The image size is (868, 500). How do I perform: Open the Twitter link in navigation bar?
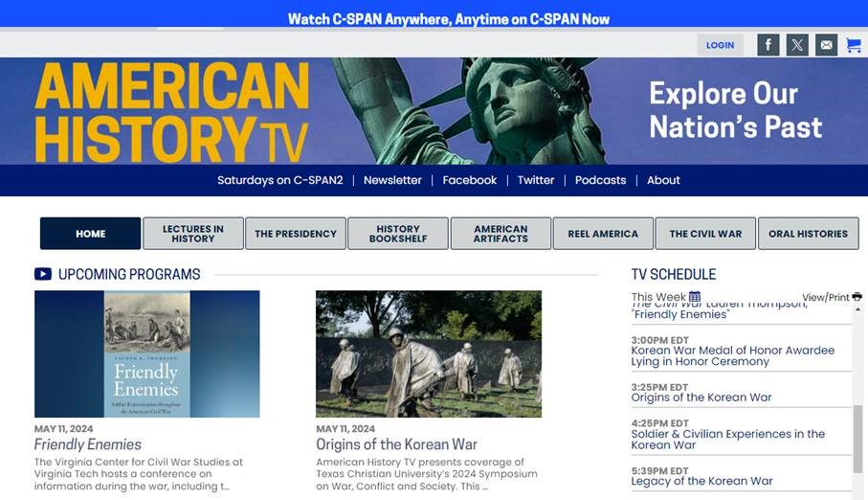click(x=535, y=180)
